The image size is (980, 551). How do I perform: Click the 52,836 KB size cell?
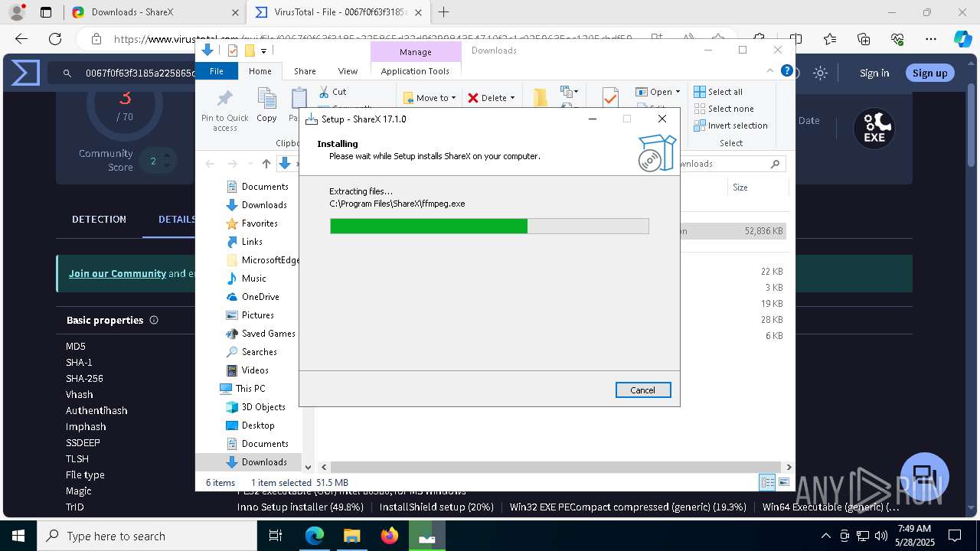763,230
